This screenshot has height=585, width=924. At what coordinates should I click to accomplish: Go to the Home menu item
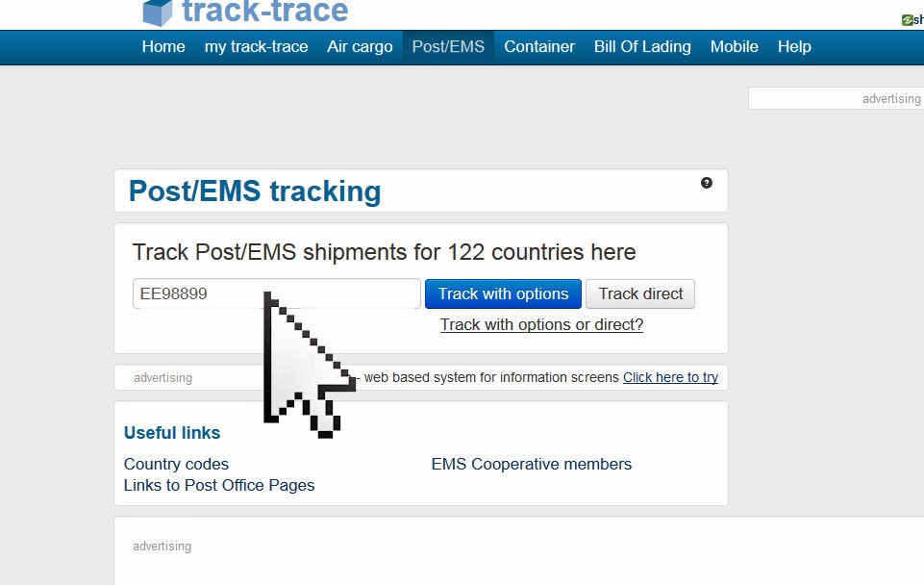(x=163, y=46)
